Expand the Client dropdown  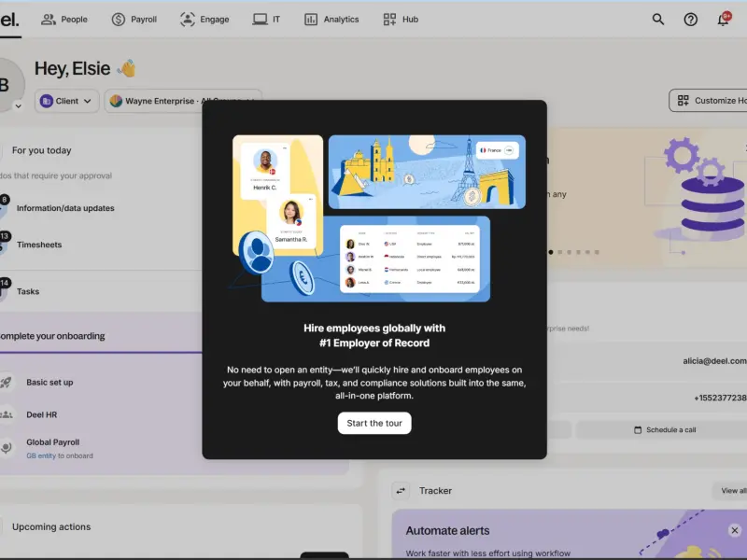tap(66, 101)
